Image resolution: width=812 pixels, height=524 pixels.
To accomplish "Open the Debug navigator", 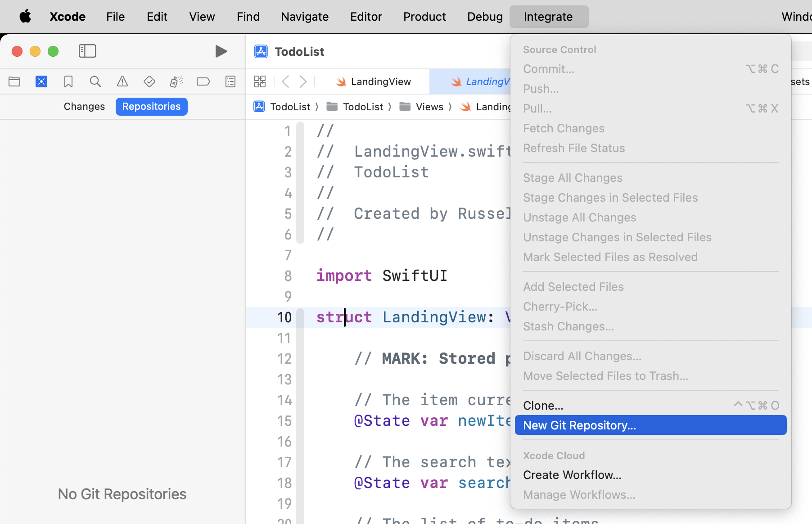I will (176, 81).
